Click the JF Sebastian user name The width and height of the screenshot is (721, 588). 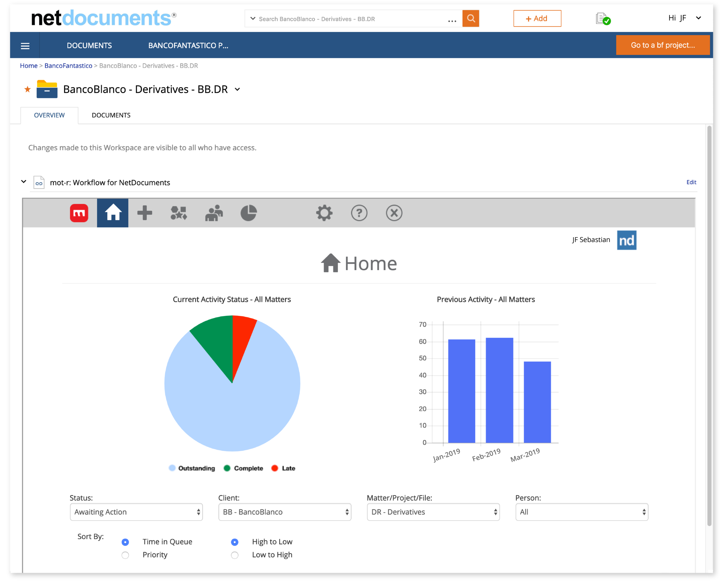coord(591,240)
